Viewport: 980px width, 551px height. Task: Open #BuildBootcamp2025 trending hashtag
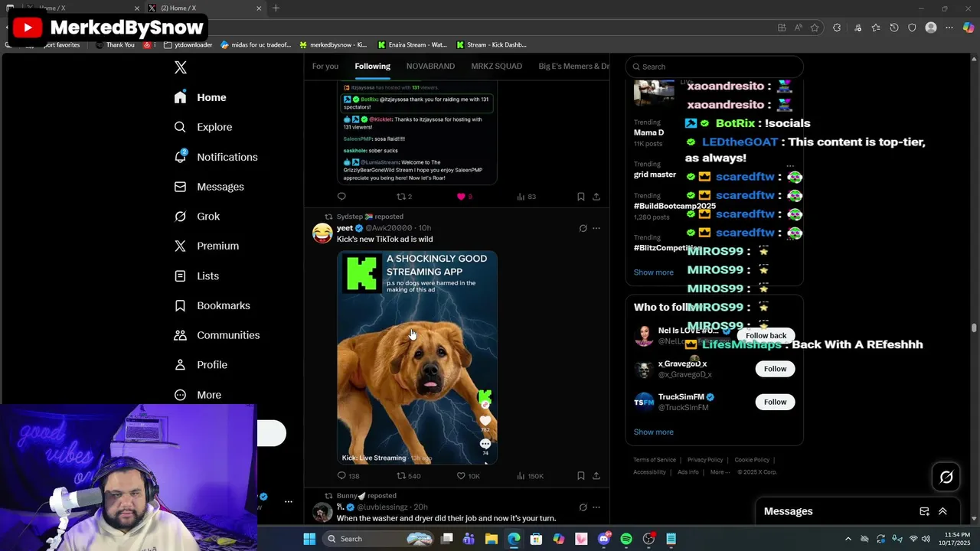tap(675, 206)
